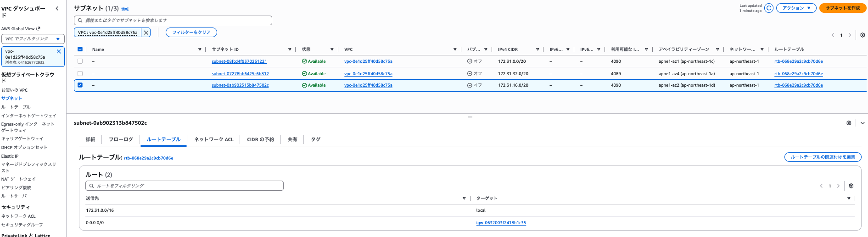The image size is (868, 237).
Task: Click the refresh subnets icon
Action: point(769,8)
